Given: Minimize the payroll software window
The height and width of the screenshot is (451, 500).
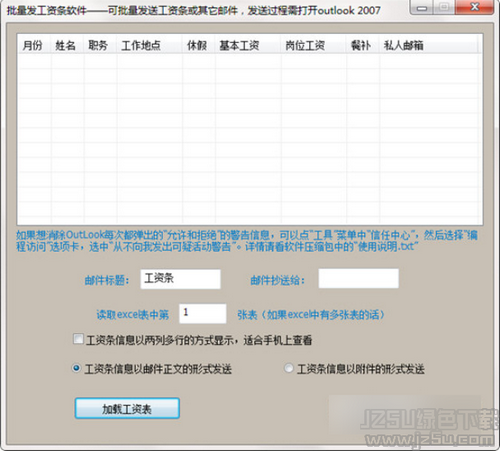Looking at the screenshot, I should point(422,7).
